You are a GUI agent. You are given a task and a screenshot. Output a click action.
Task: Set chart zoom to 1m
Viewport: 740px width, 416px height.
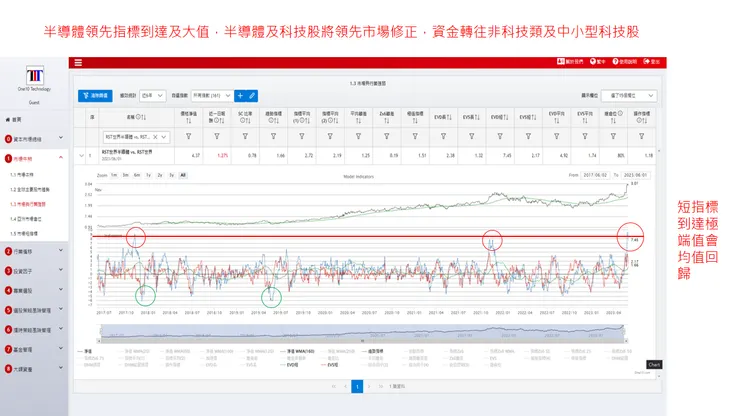click(x=114, y=175)
